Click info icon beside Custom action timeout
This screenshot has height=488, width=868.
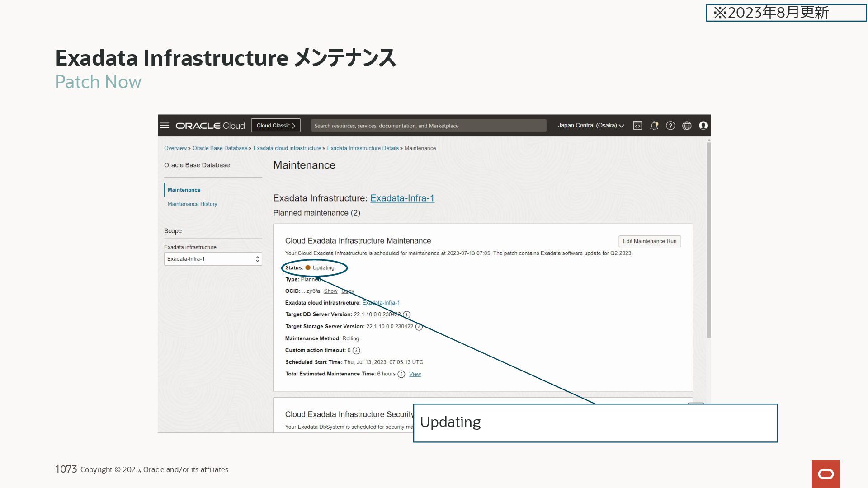pos(356,350)
